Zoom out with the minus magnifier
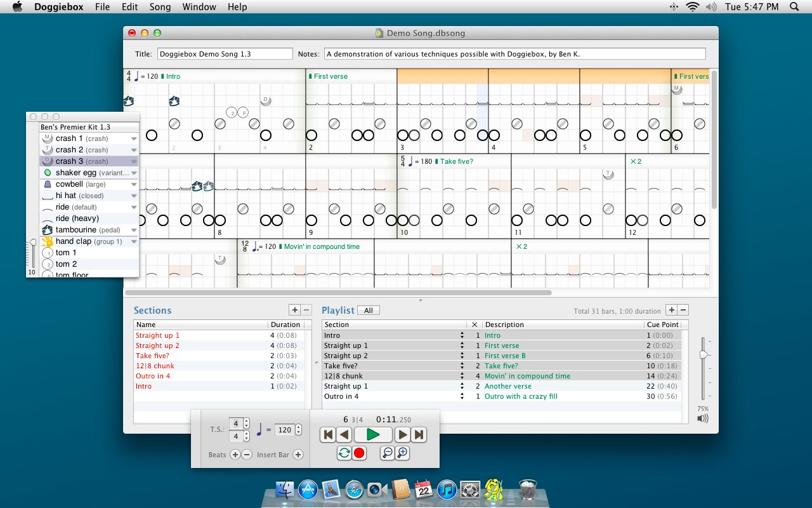The height and width of the screenshot is (508, 812). click(387, 453)
